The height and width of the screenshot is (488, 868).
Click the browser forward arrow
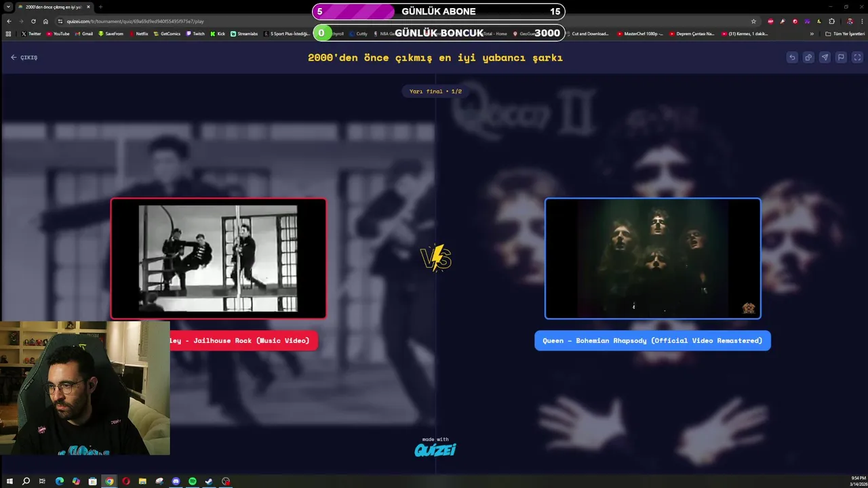pos(21,21)
